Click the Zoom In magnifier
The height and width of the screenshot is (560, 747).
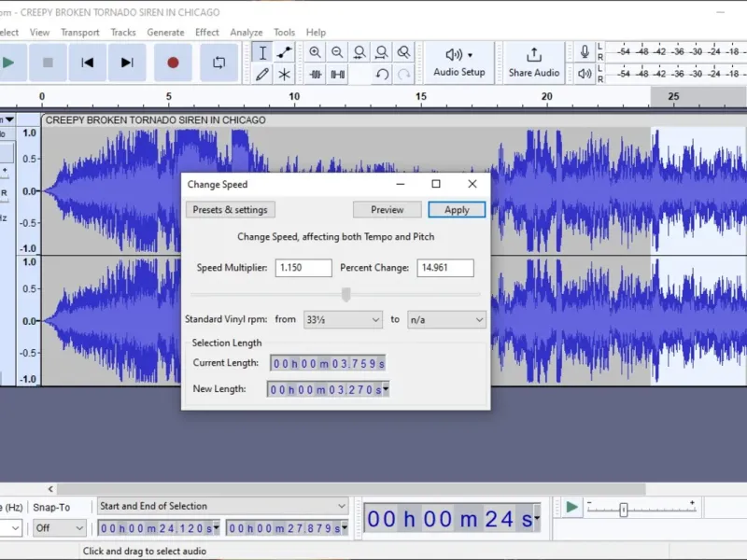pos(315,52)
